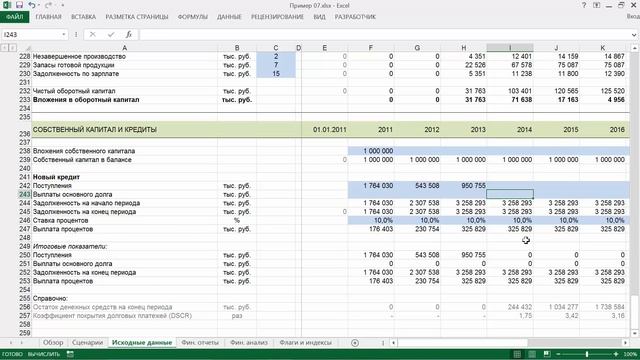The width and height of the screenshot is (640, 360).
Task: Select column K header
Action: [602, 48]
